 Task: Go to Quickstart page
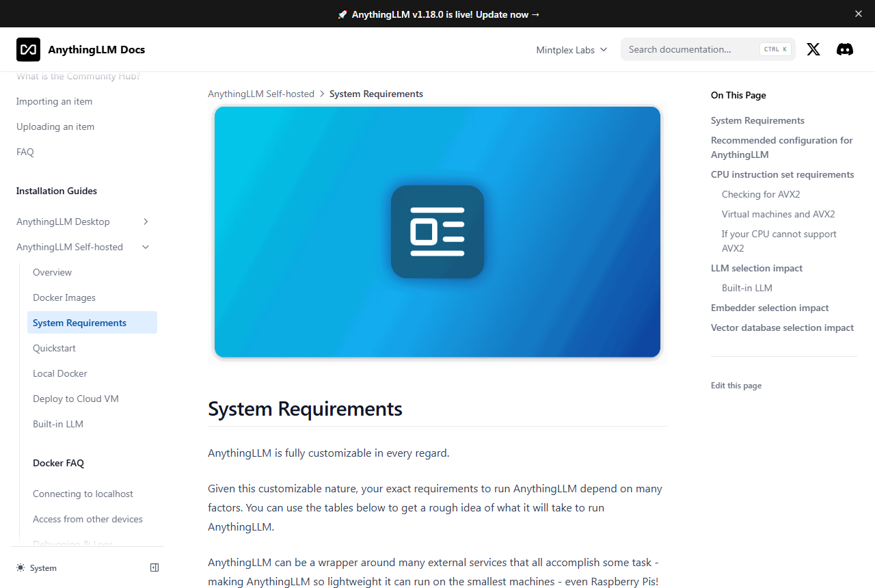54,348
